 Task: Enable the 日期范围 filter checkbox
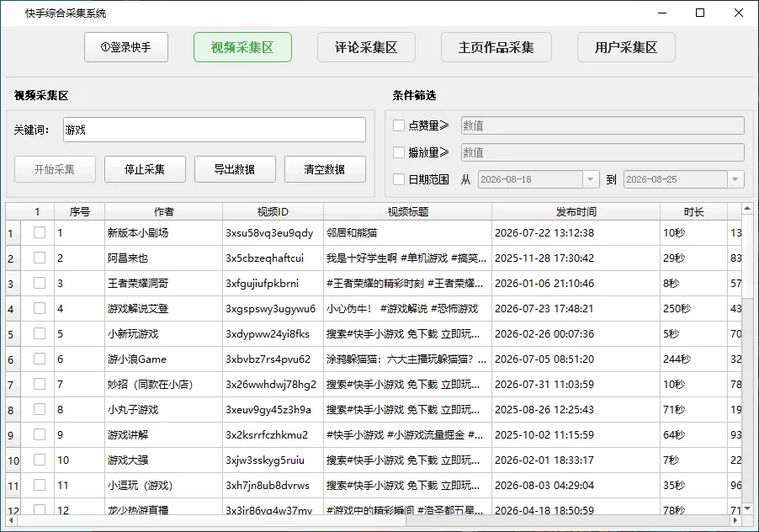pos(398,179)
